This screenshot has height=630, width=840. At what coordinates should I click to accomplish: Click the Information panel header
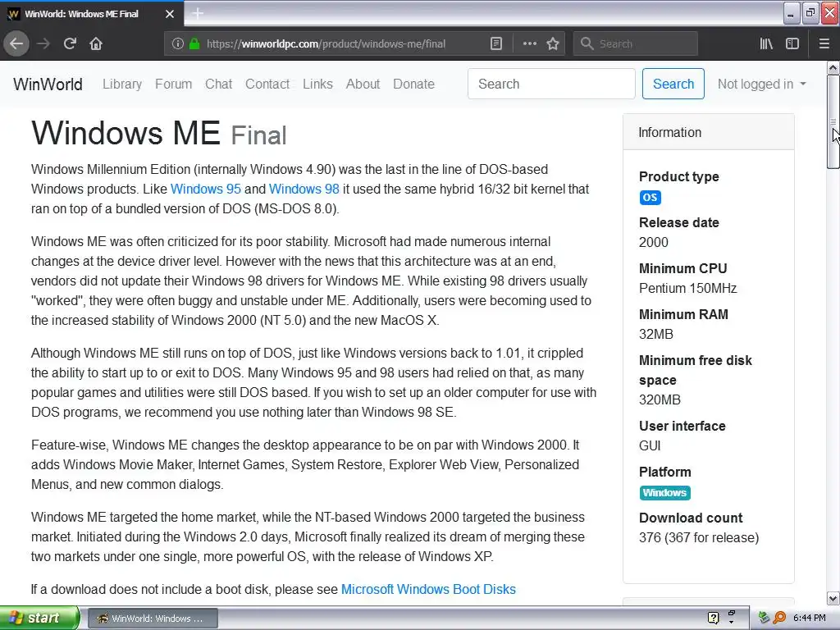pos(708,132)
